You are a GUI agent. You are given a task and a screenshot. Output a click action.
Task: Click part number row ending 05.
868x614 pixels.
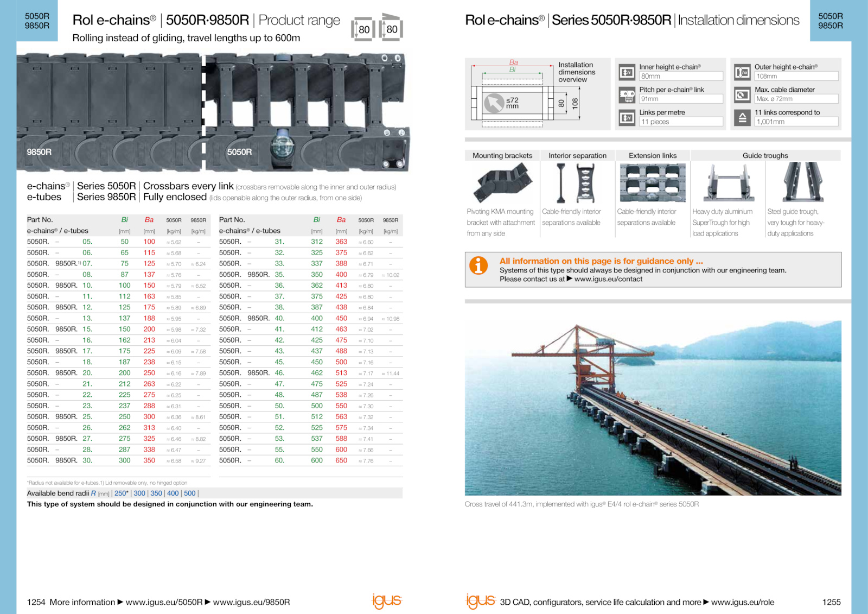pyautogui.click(x=119, y=242)
